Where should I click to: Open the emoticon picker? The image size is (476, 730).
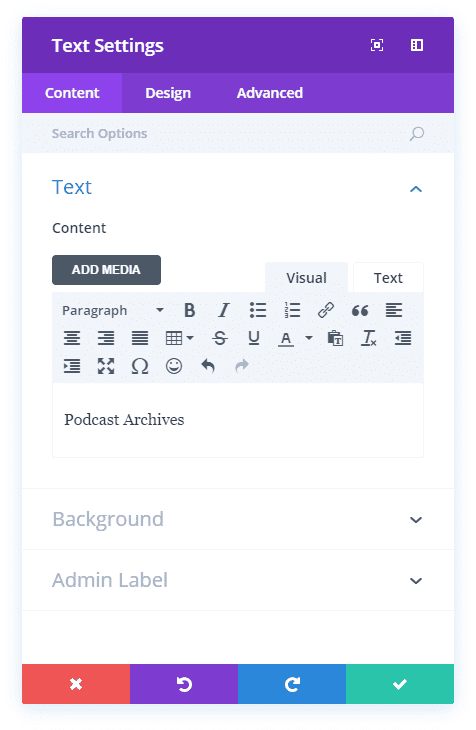174,366
